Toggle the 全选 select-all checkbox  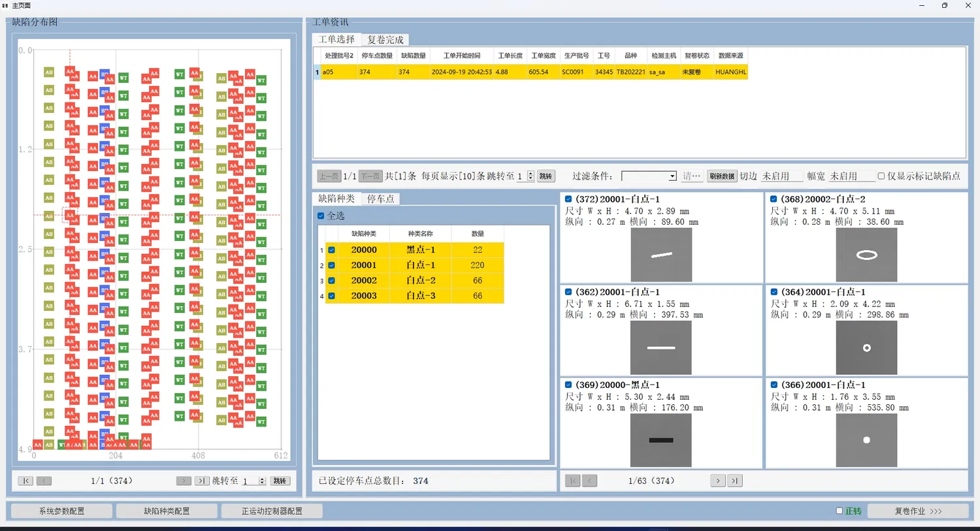pyautogui.click(x=321, y=216)
